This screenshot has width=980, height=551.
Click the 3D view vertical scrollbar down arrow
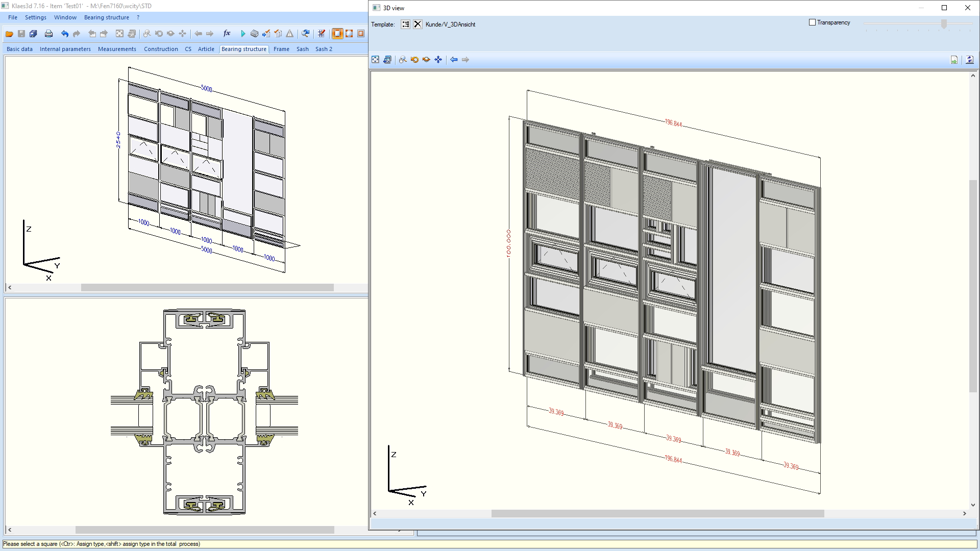point(973,505)
